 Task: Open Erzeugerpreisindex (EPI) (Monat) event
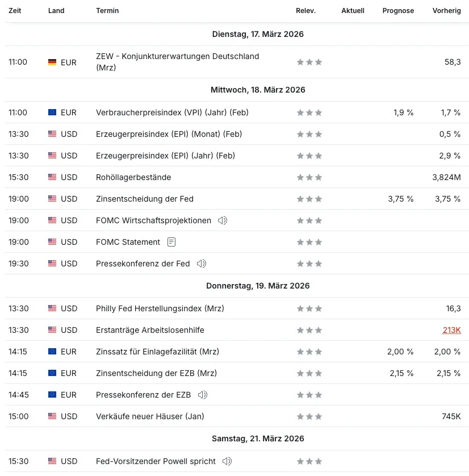coord(169,134)
